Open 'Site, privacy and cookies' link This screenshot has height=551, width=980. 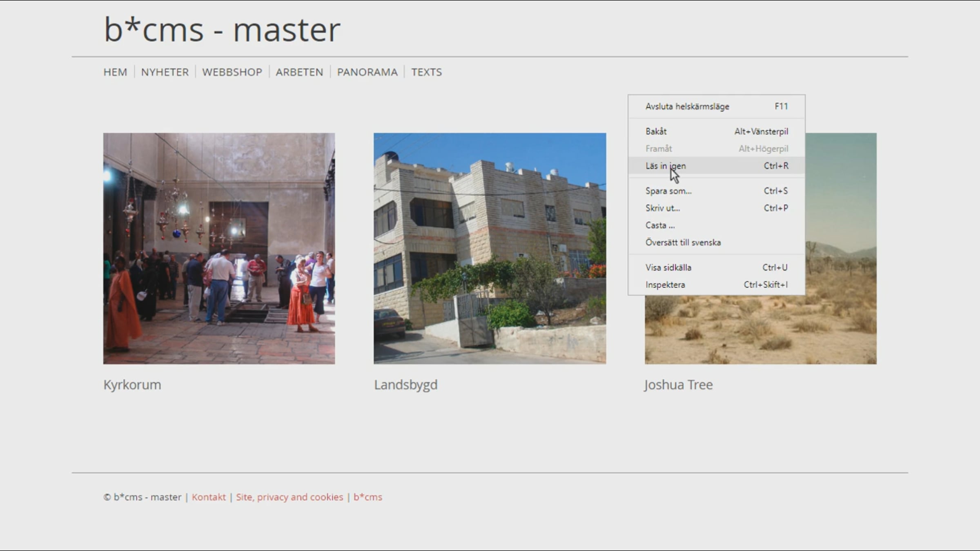point(290,497)
